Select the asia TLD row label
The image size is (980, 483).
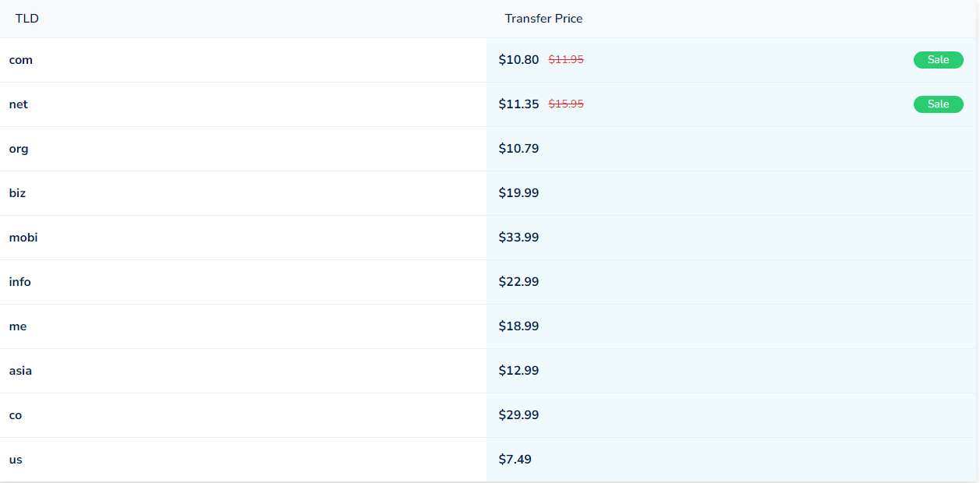click(20, 371)
